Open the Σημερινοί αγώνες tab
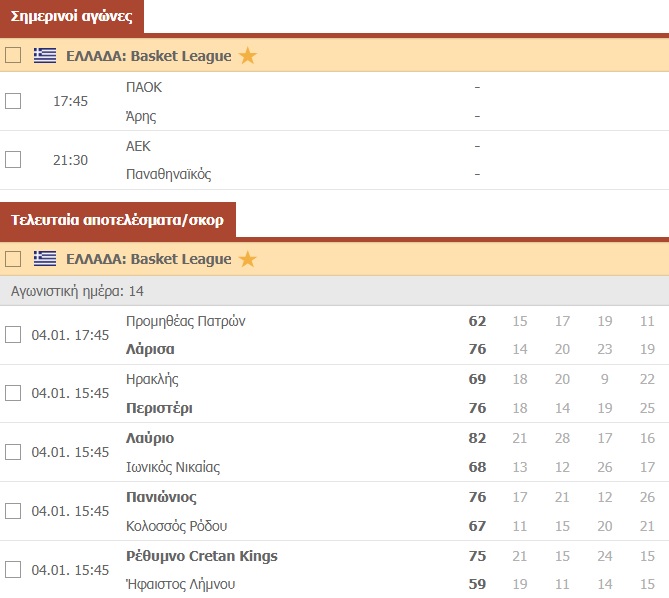This screenshot has width=669, height=598. 72,16
